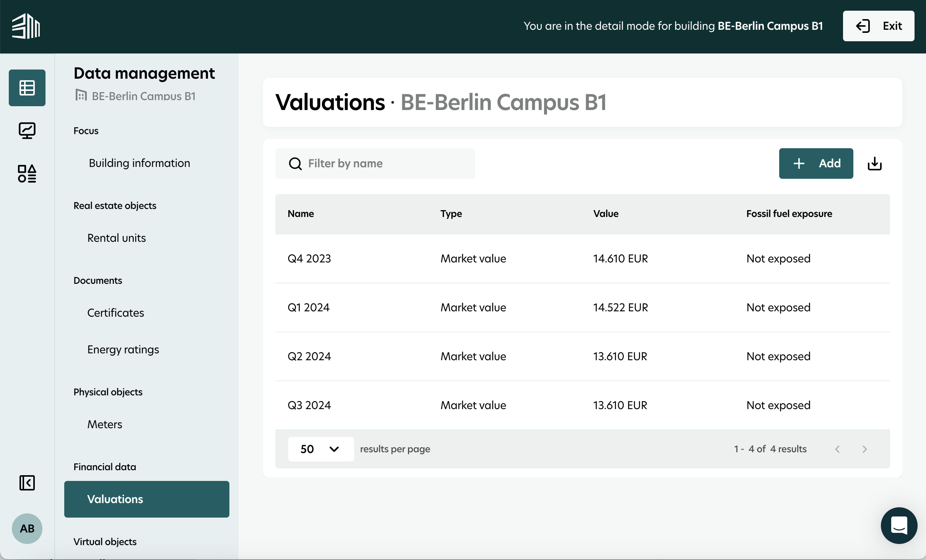Sort by the Value column header
The height and width of the screenshot is (560, 926).
(606, 214)
